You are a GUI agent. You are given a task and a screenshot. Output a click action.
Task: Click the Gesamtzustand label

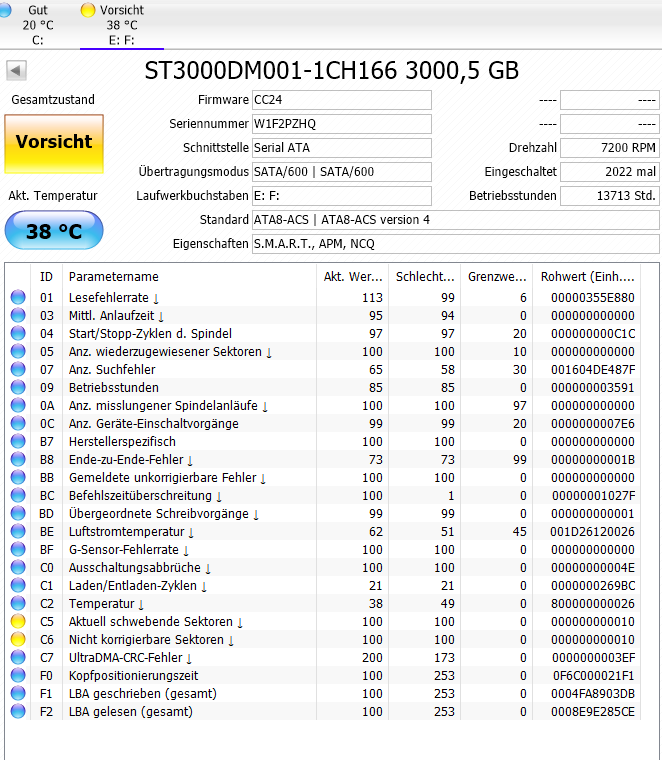tap(53, 100)
